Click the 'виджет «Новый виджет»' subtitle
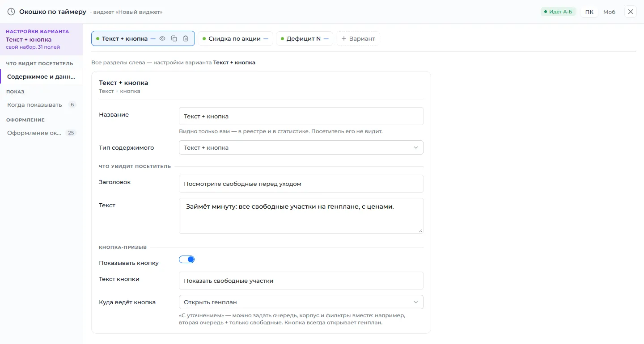This screenshot has width=644, height=344. 127,12
